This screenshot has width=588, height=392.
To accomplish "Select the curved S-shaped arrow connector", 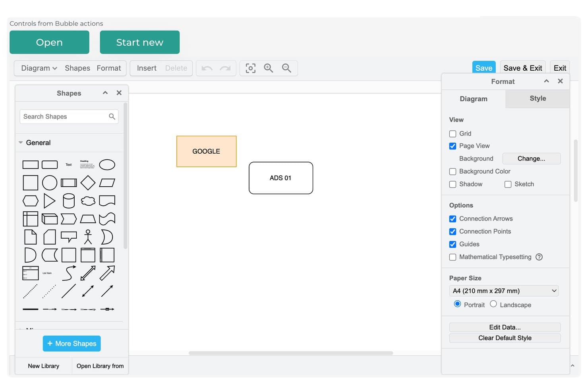I will [69, 273].
